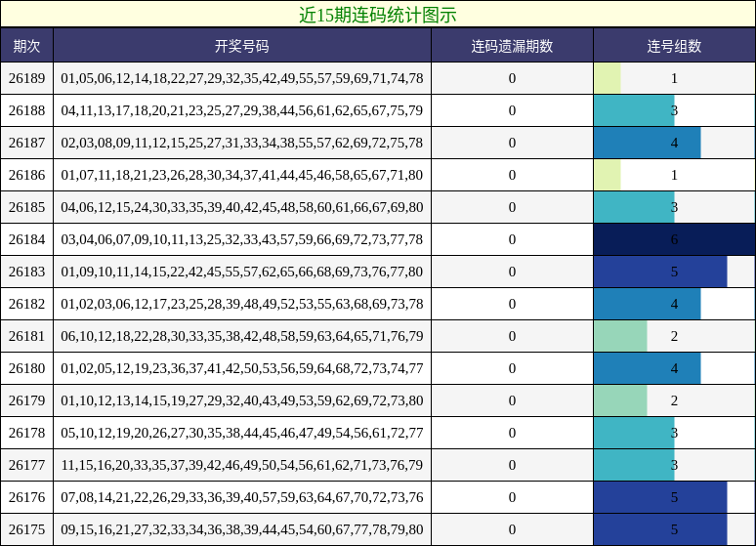Viewport: 756px width, 546px height.
Task: Click draw numbers of period 26179
Action: tap(242, 400)
